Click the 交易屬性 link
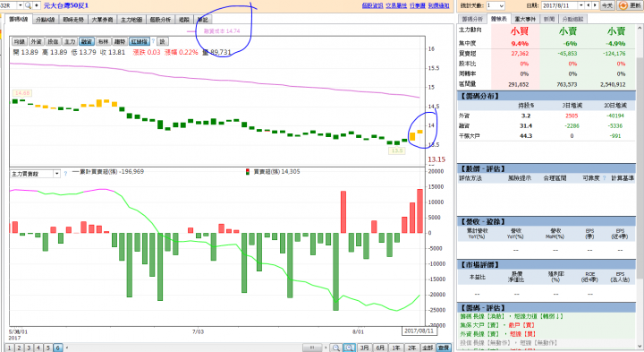 (x=396, y=5)
